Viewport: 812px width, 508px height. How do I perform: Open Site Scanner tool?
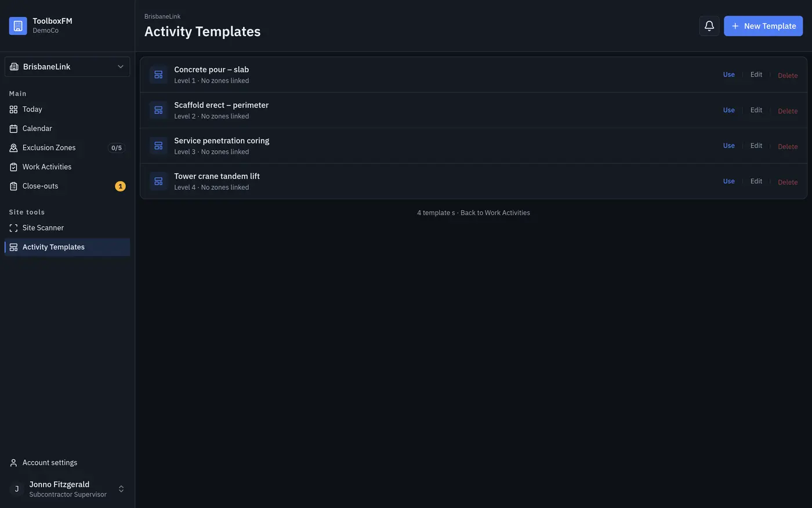pos(67,228)
